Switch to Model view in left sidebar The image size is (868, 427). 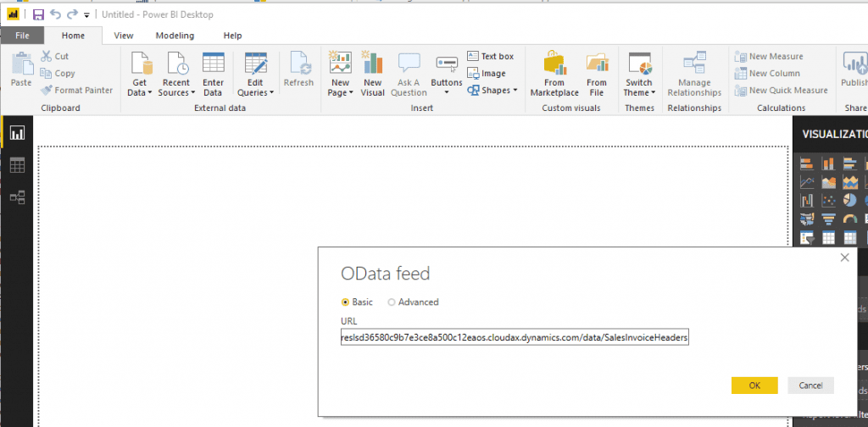pos(17,197)
